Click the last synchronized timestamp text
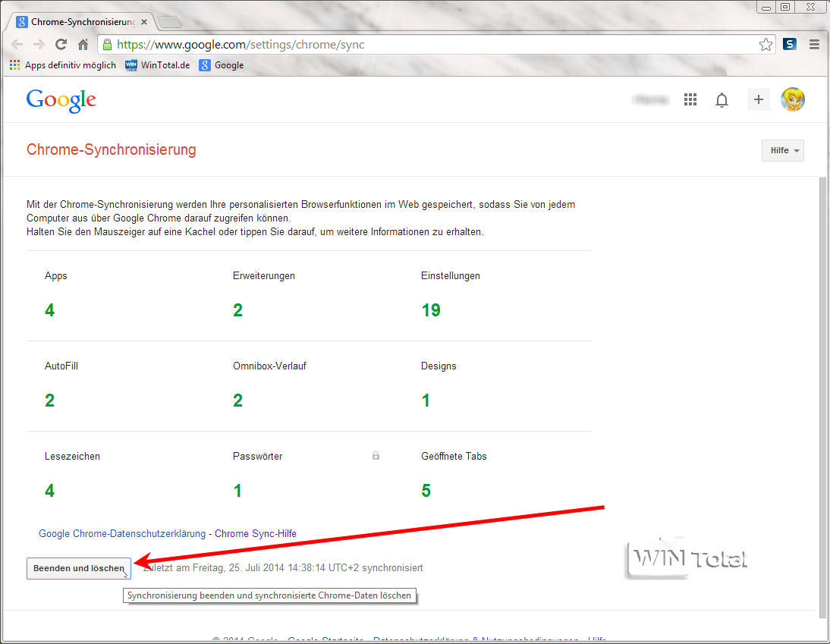 283,568
